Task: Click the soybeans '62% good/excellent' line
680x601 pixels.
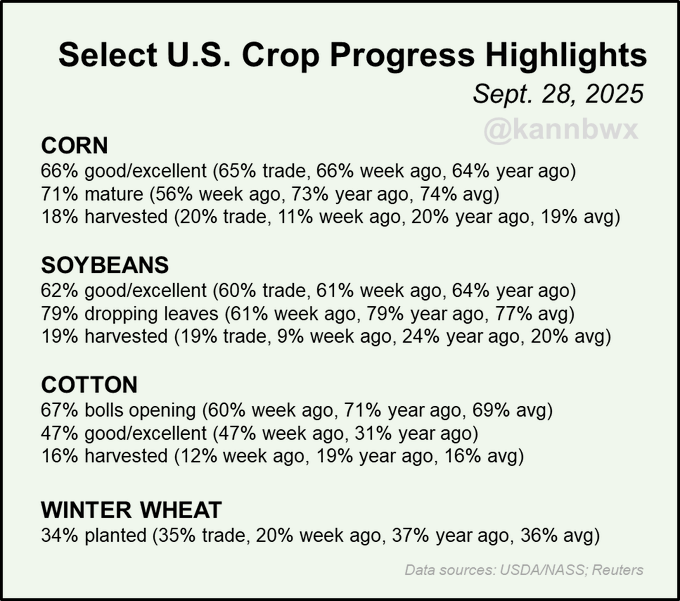Action: point(307,291)
